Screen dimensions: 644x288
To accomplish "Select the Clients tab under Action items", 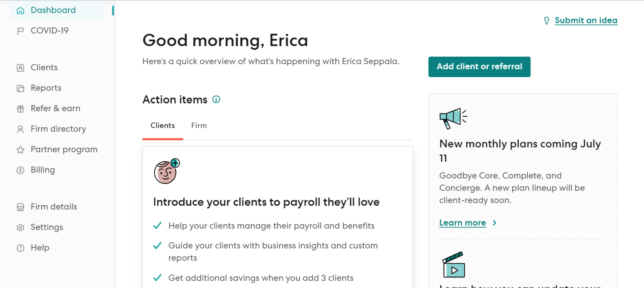I will 163,125.
